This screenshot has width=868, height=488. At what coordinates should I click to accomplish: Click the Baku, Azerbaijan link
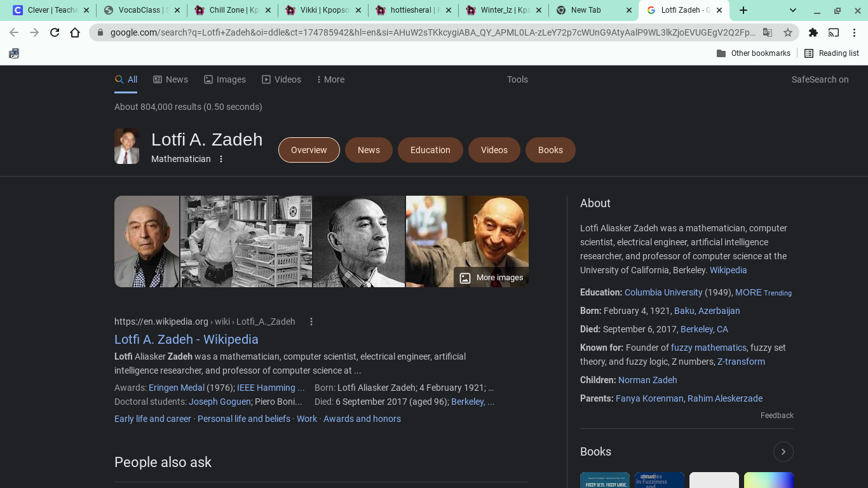pos(707,311)
